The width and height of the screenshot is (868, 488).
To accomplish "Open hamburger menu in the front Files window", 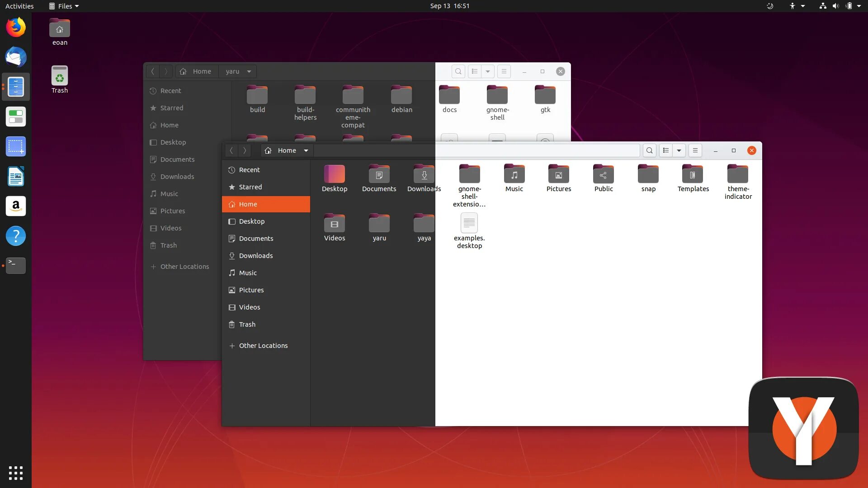I will (695, 150).
